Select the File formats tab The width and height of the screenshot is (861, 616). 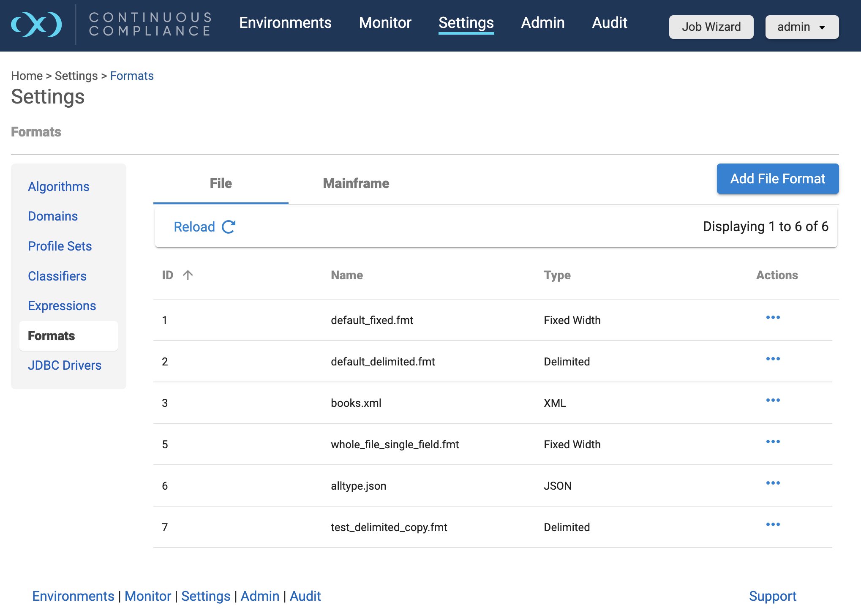pos(221,183)
